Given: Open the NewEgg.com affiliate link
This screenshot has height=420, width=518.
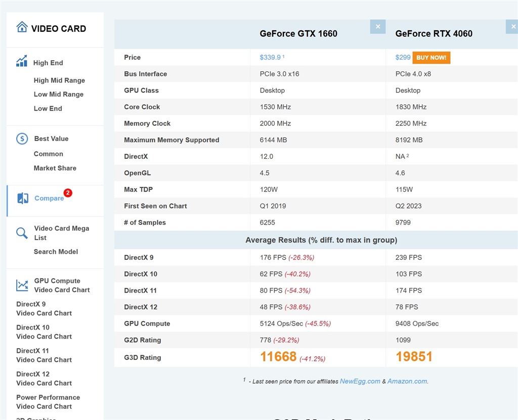Looking at the screenshot, I should coord(360,381).
